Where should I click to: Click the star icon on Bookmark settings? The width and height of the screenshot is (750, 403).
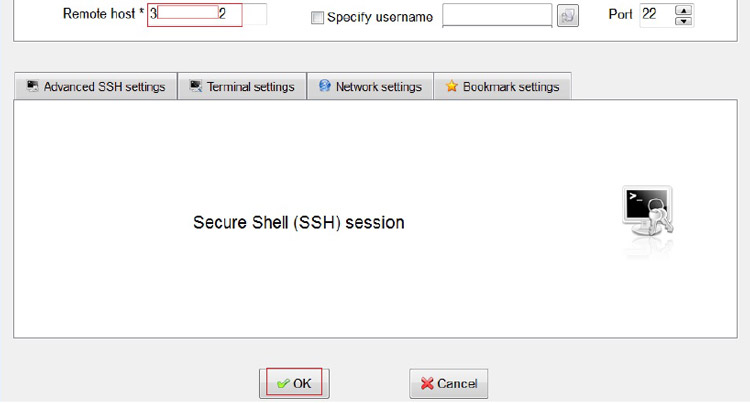(452, 86)
